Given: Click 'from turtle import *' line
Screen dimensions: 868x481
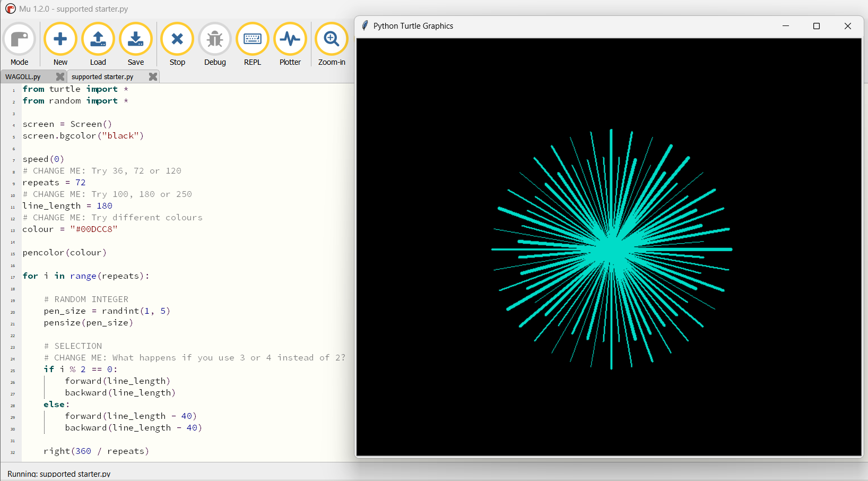Looking at the screenshot, I should [75, 89].
